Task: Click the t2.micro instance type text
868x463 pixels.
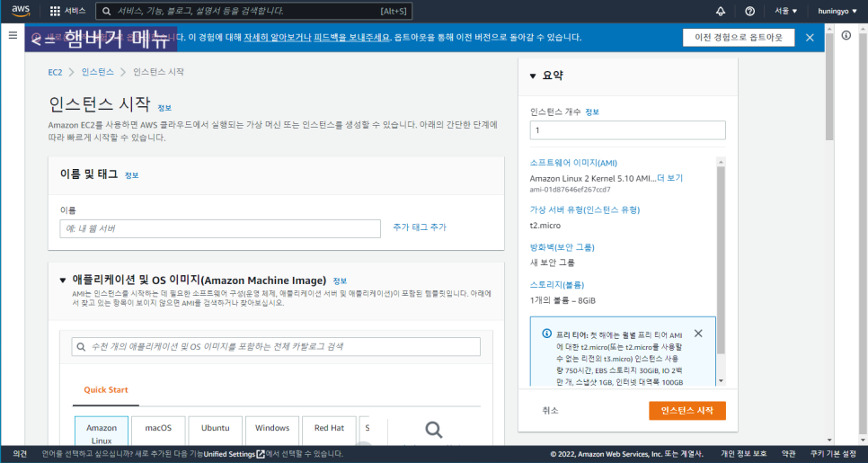Action: point(545,226)
